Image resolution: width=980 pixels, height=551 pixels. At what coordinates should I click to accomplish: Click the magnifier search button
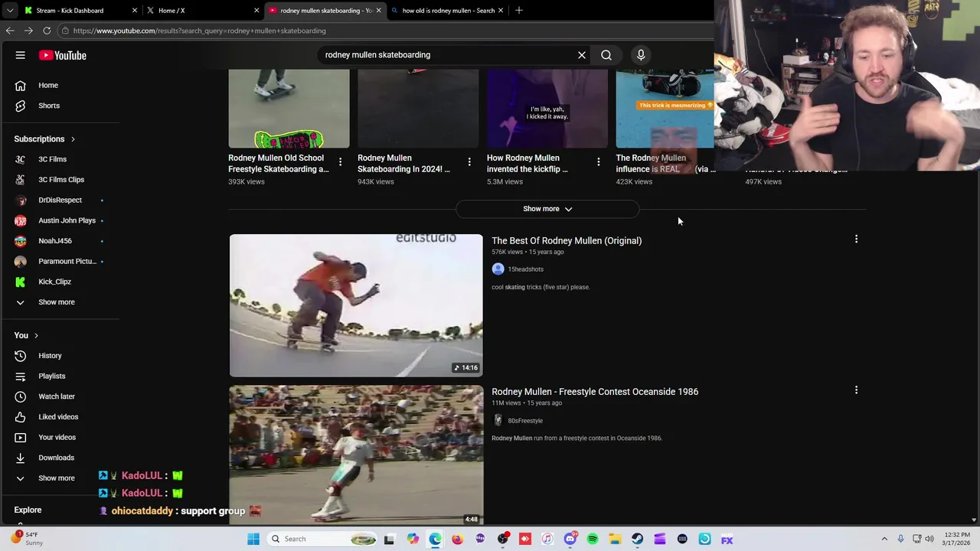606,55
